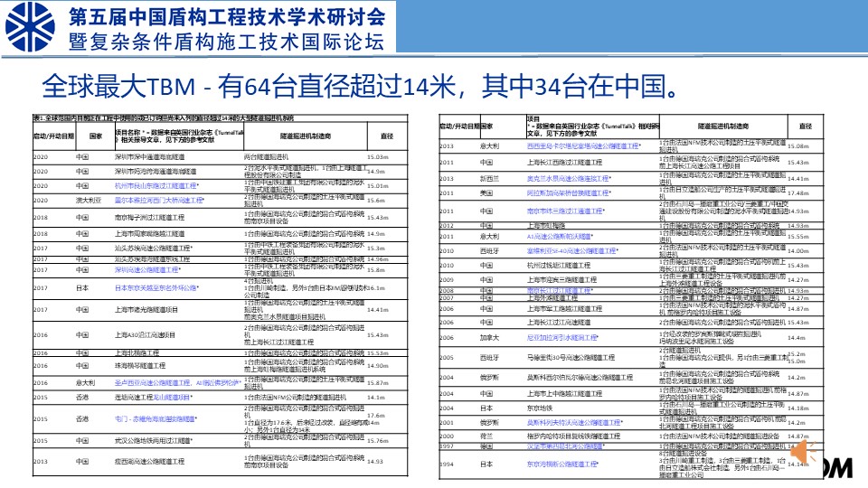Follow the 奥克兰水景高速公路连接工程 link
Screen dimensions: 868x488
coord(569,179)
